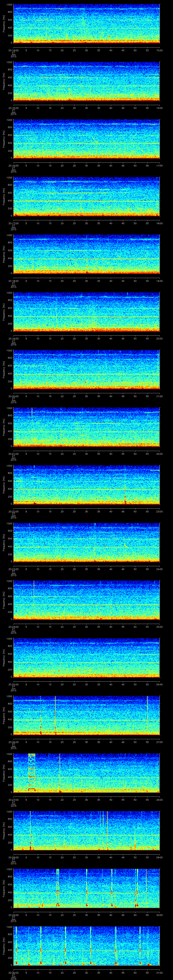
Task: Click the "31:00" end label of last spectrogram
Action: tap(160, 973)
